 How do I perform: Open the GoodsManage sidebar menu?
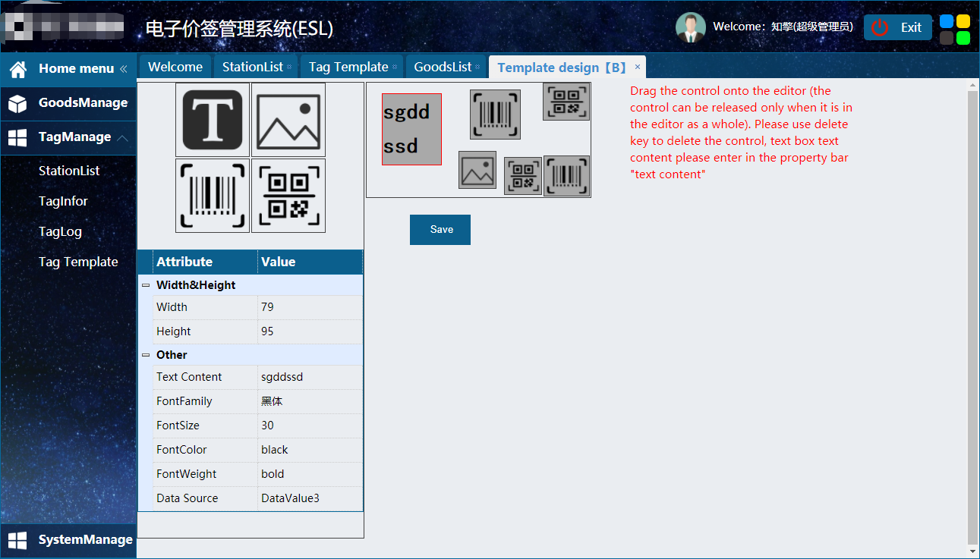click(68, 103)
